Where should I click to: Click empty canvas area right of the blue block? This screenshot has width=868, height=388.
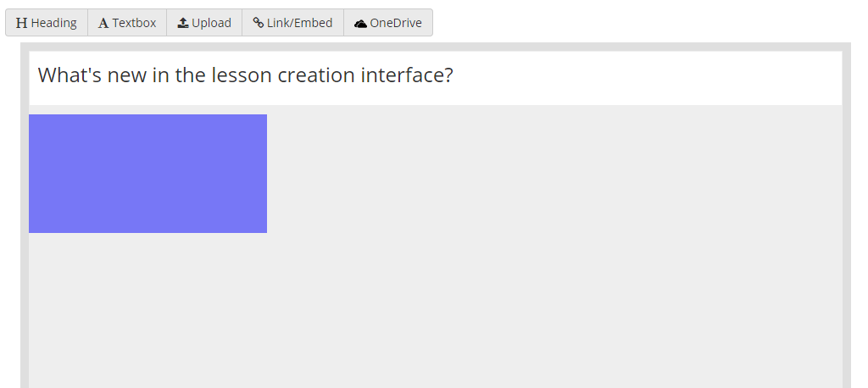tap(554, 174)
